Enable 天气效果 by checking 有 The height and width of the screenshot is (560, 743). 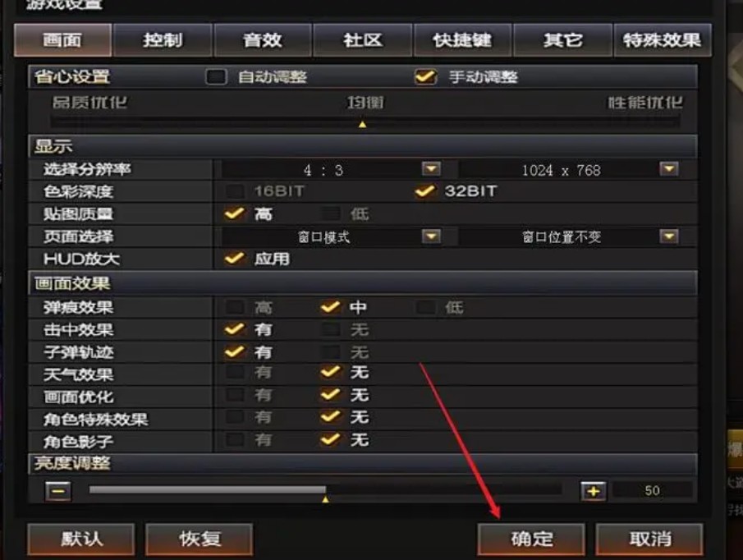235,373
